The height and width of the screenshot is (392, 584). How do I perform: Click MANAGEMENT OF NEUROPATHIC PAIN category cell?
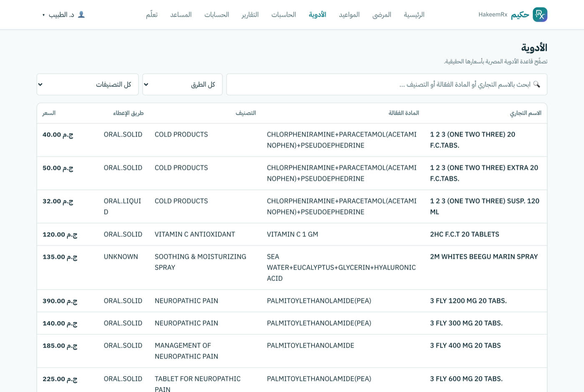pos(186,351)
